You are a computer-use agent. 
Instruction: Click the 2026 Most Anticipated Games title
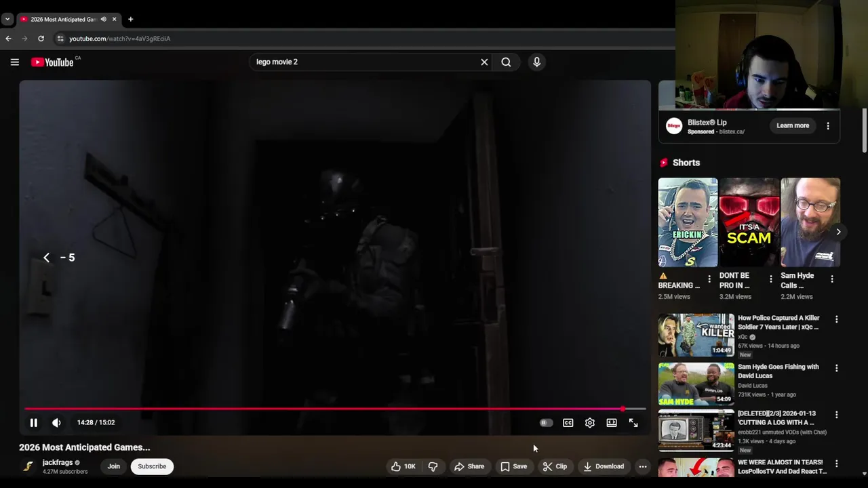(85, 447)
